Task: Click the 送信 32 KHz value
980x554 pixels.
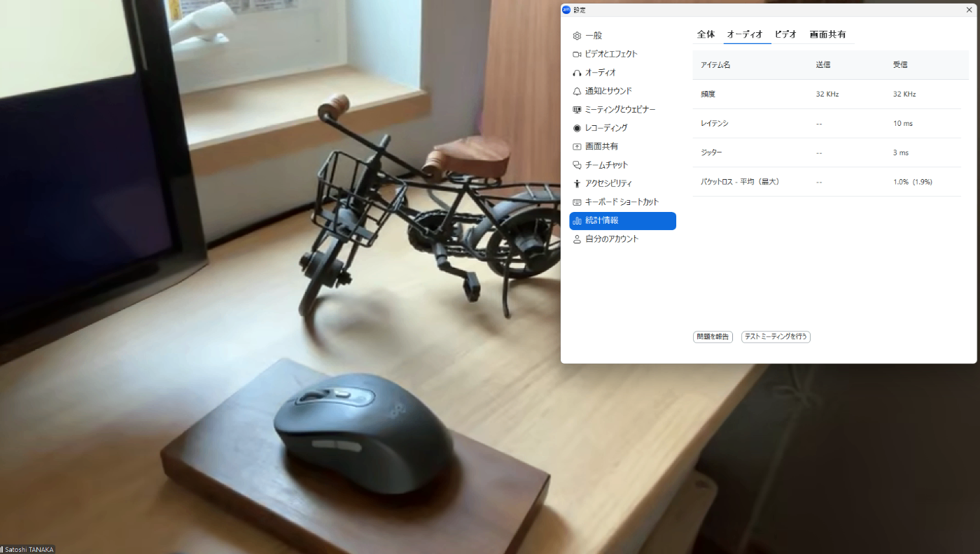Action: coord(827,94)
